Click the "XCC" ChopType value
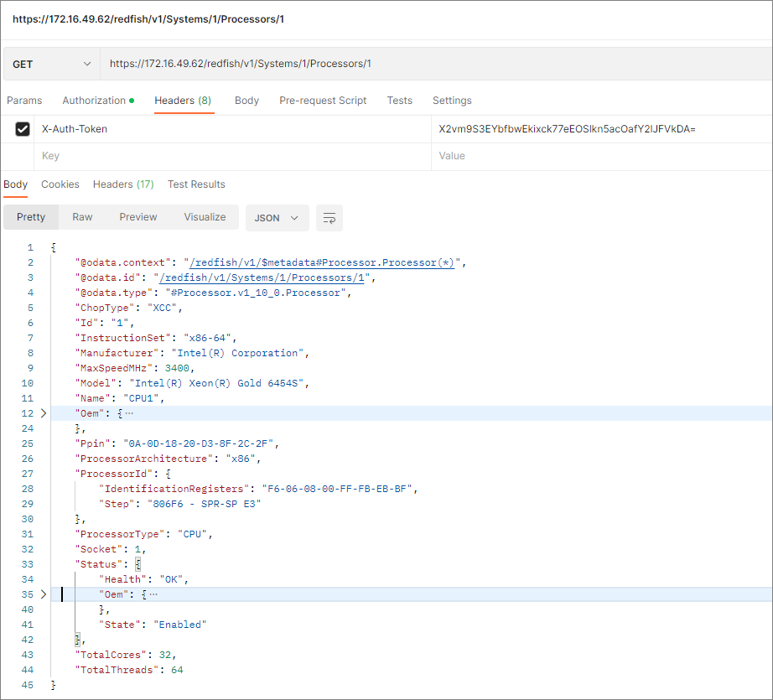The width and height of the screenshot is (773, 700). point(162,309)
